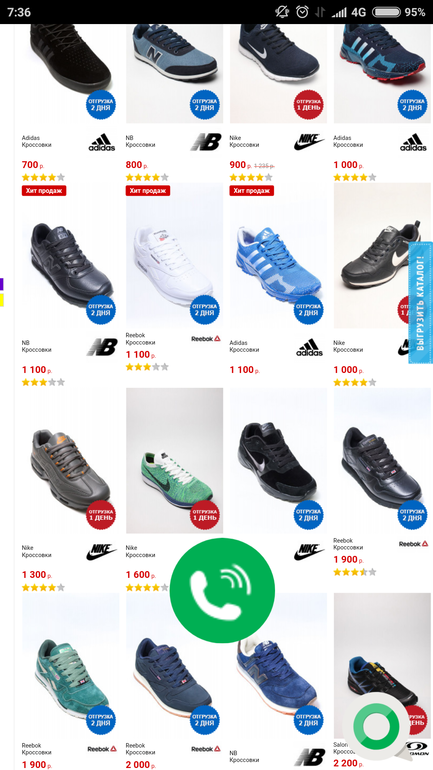Open the blue Adidas sneaker photo

point(278,255)
